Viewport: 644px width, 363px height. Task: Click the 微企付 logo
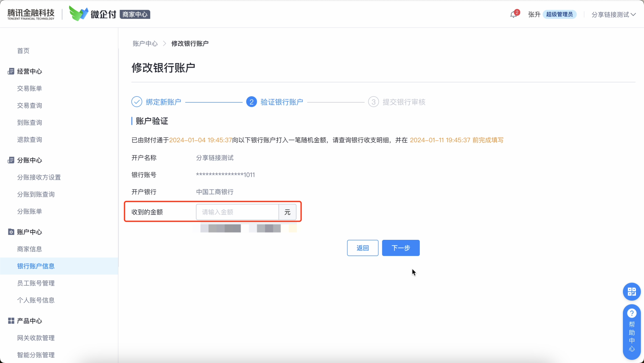pos(92,14)
